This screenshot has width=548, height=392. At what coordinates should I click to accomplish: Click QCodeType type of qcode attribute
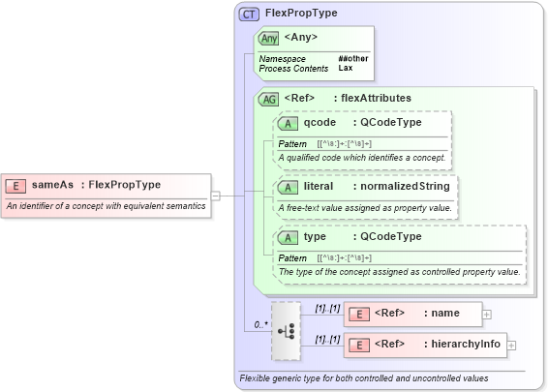click(391, 122)
